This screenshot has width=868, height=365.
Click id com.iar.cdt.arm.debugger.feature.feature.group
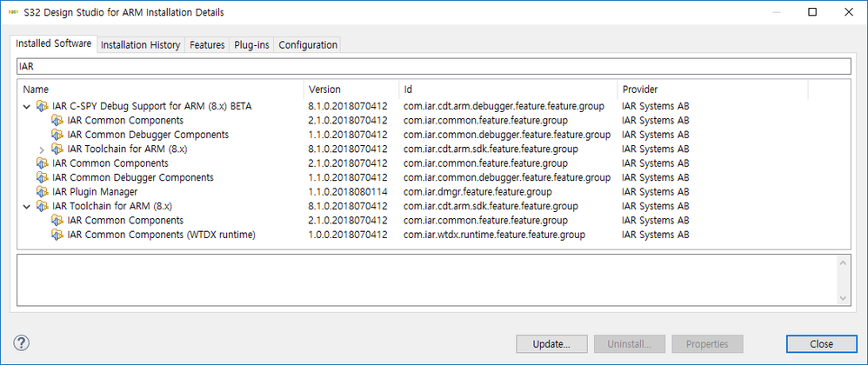click(504, 106)
